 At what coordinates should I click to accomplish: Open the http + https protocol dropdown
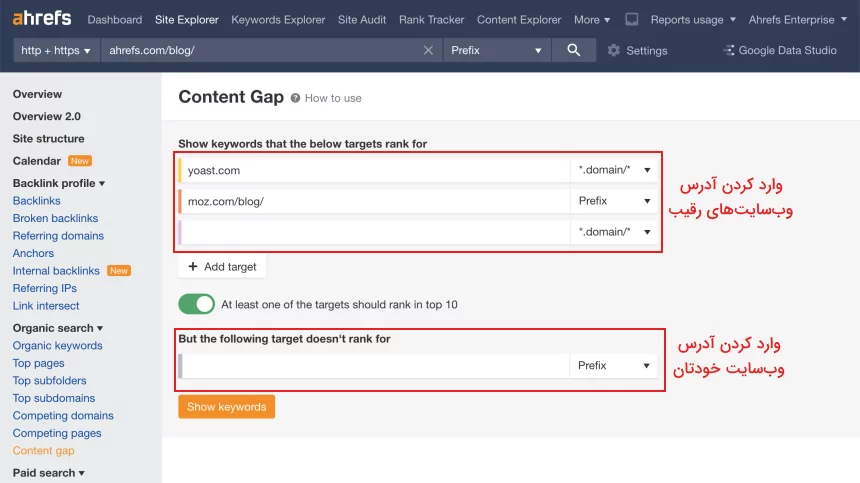coord(56,50)
